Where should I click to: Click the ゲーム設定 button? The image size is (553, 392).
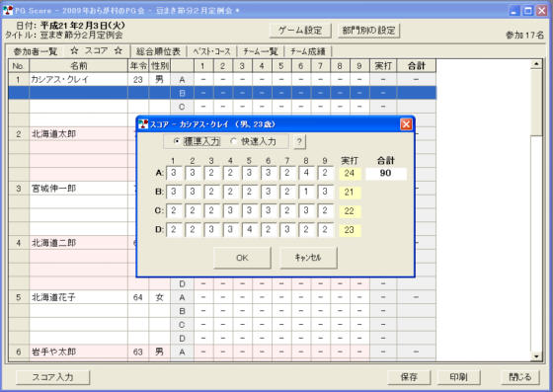click(x=300, y=31)
